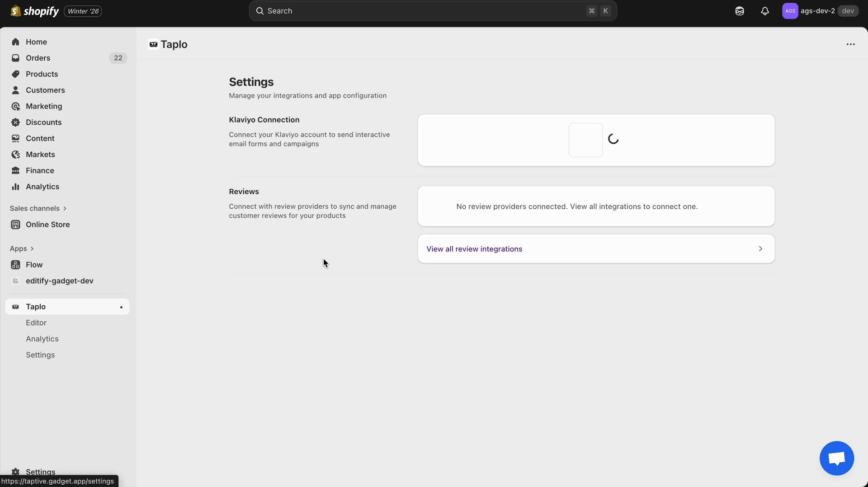Expand the Apps section
The image size is (868, 487).
coord(22,248)
